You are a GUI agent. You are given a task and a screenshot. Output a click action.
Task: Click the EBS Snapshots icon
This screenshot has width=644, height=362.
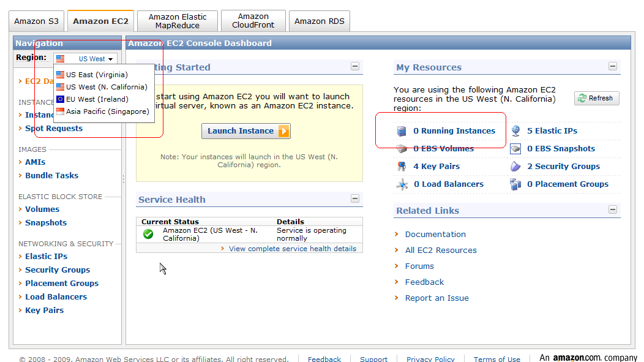coord(515,149)
